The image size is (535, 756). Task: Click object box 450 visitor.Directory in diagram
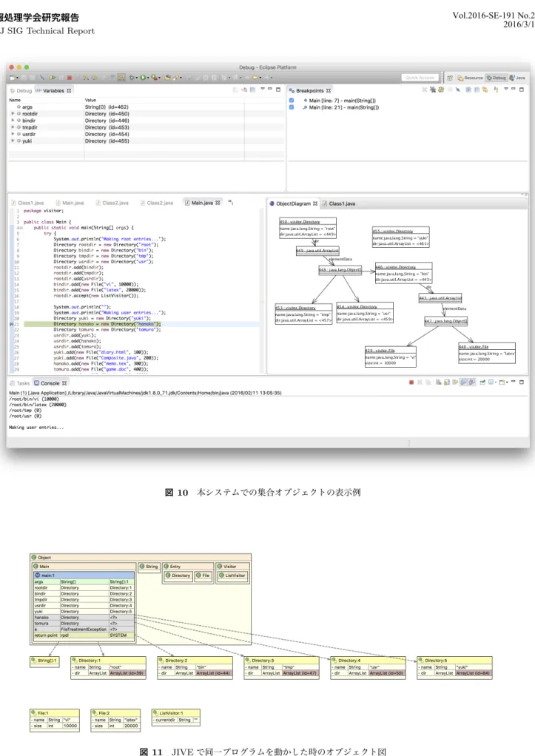pos(307,228)
